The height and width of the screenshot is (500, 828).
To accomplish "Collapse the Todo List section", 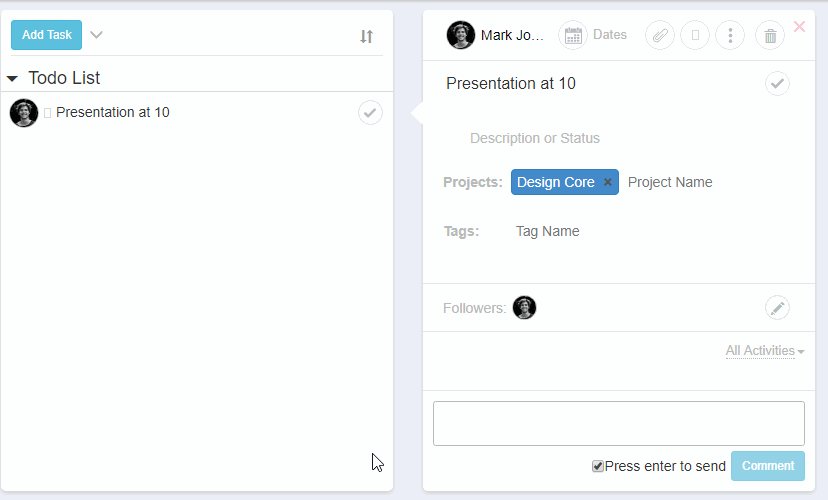I will (12, 78).
